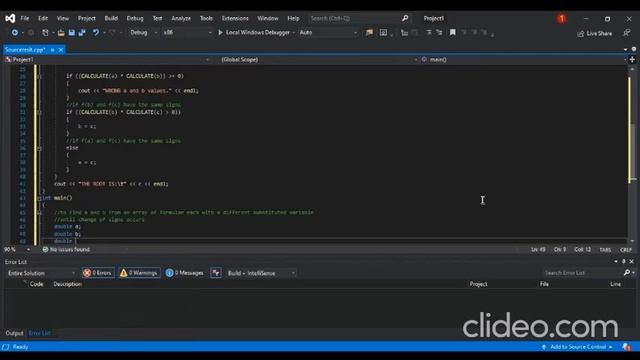This screenshot has width=640, height=360.
Task: Click the split editor plus icon
Action: pyautogui.click(x=632, y=60)
